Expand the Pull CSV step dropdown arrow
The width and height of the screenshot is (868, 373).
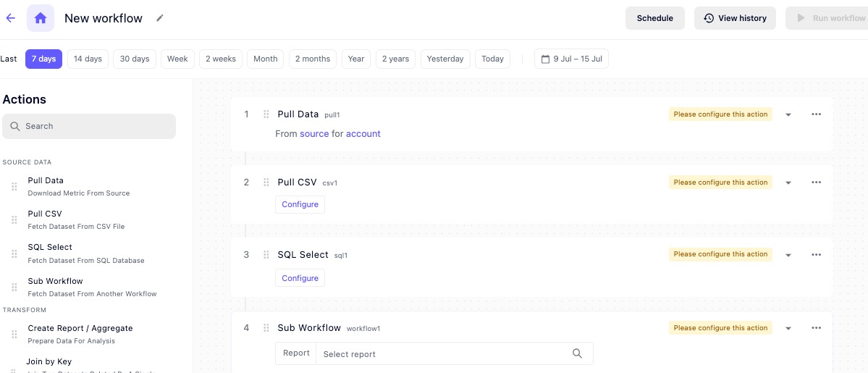click(788, 183)
